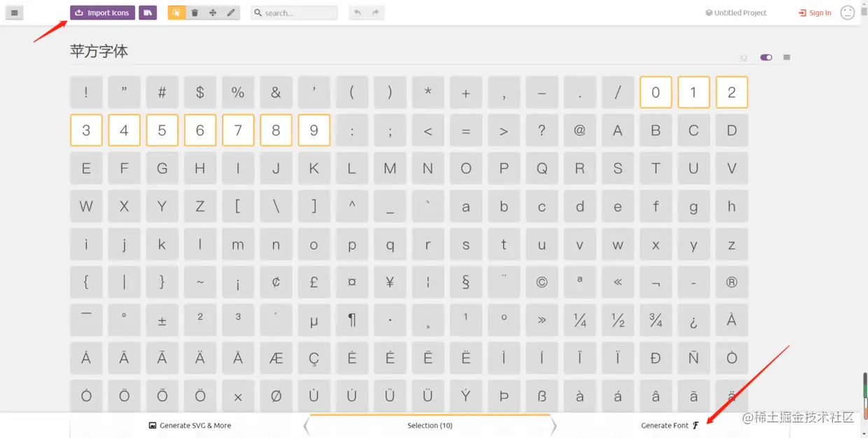Click the grid size value 32
The height and width of the screenshot is (438, 868).
(x=743, y=57)
